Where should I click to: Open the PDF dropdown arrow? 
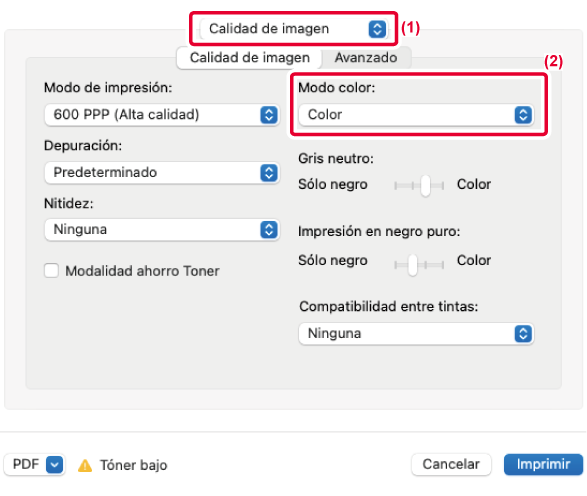tap(54, 465)
